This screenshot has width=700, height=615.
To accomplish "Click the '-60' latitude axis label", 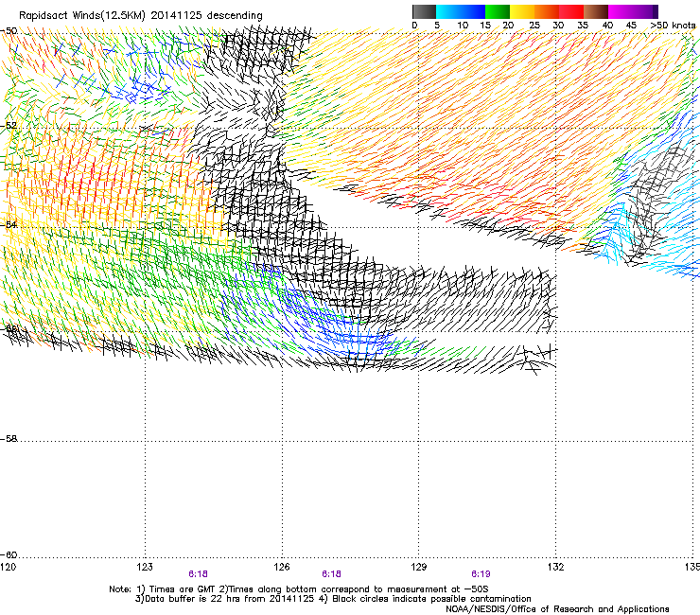I will [9, 554].
